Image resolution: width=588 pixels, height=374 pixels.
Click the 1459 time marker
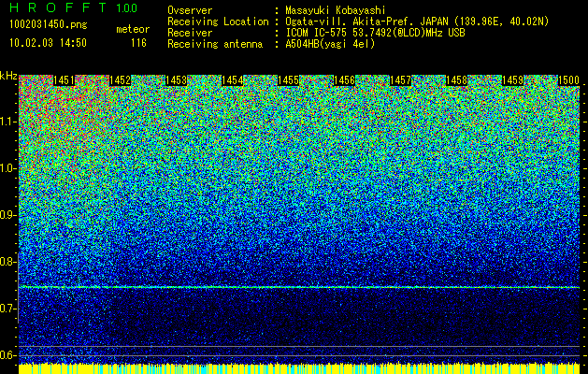point(512,80)
